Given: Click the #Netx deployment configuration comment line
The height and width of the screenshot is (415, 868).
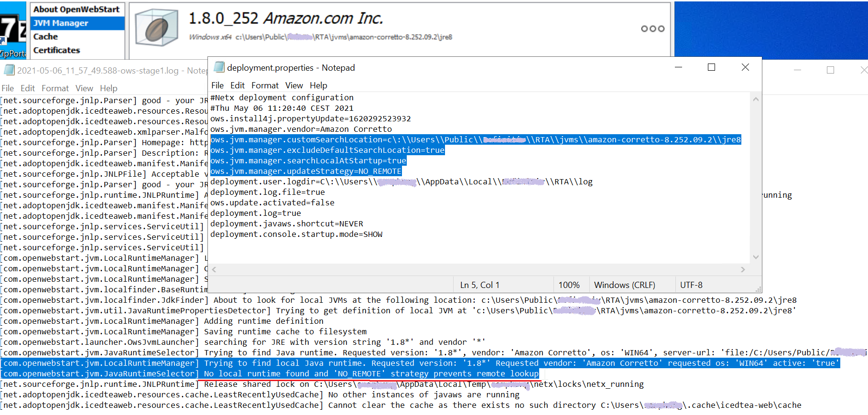Looking at the screenshot, I should click(282, 97).
